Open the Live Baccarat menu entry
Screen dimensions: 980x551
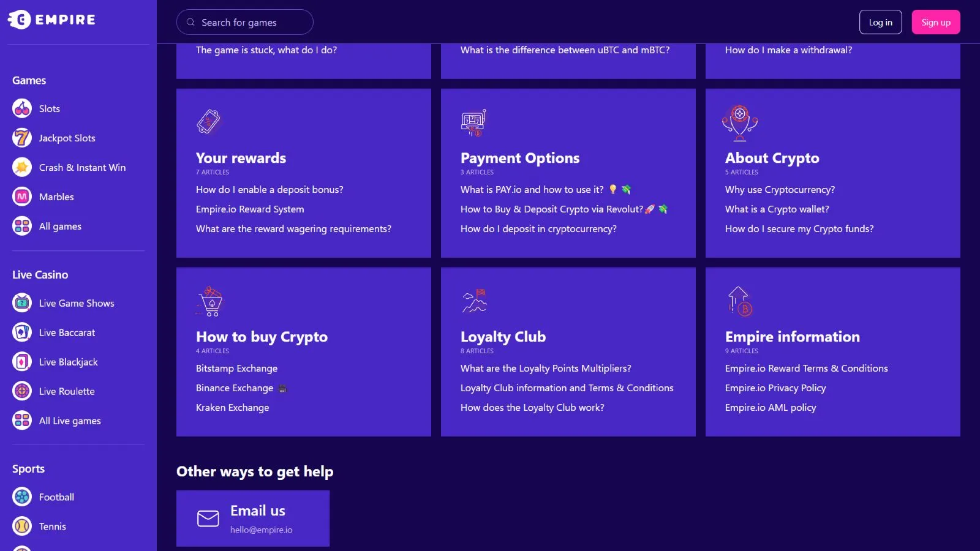pyautogui.click(x=67, y=332)
